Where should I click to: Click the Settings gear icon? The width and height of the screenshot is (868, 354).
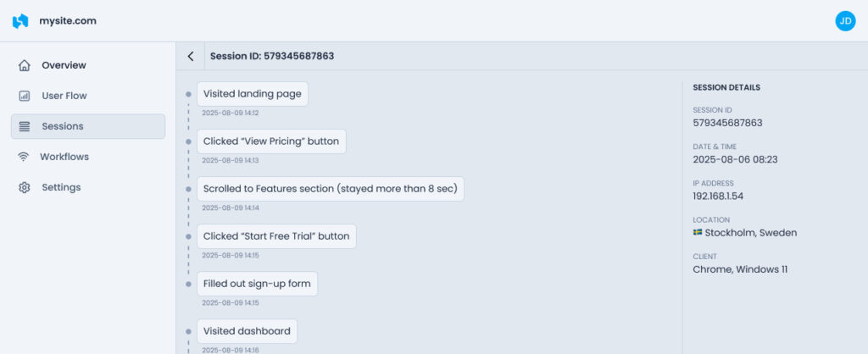tap(25, 187)
